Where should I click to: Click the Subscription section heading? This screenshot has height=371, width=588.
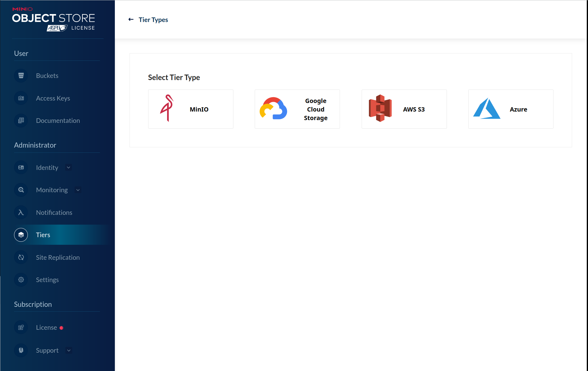pyautogui.click(x=33, y=304)
